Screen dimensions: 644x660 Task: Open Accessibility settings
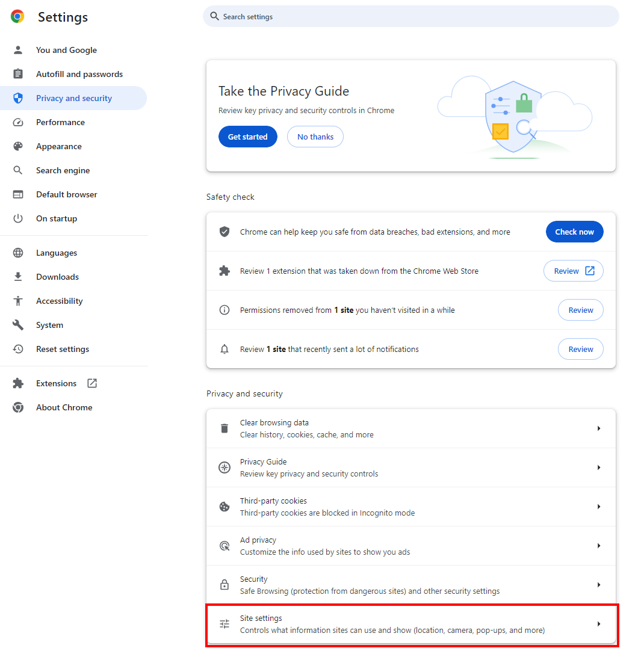pos(73,301)
